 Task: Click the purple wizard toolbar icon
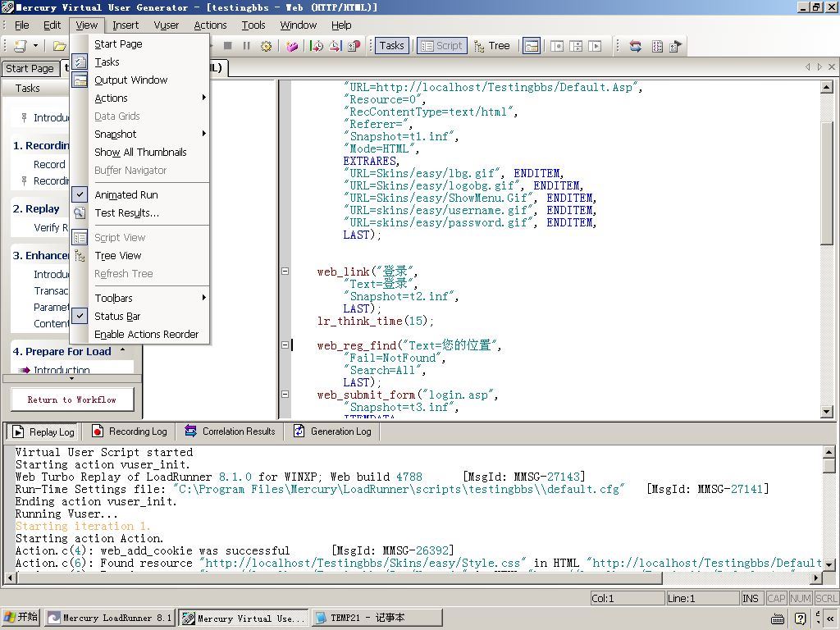tap(292, 46)
